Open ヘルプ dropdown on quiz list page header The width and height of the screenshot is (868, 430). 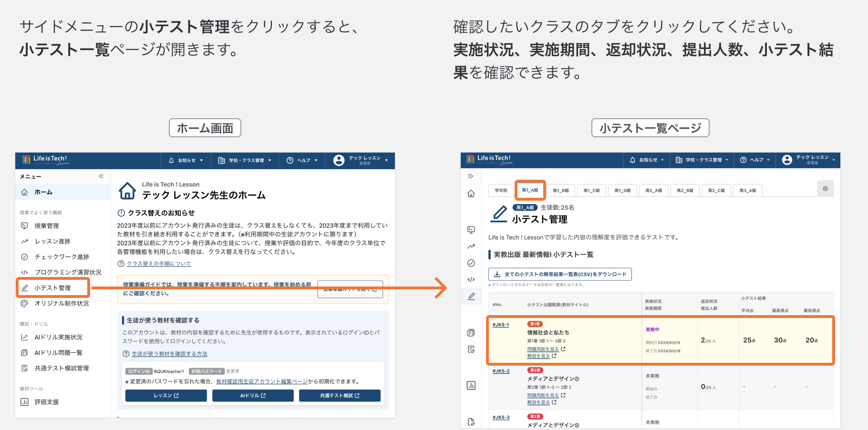point(755,160)
